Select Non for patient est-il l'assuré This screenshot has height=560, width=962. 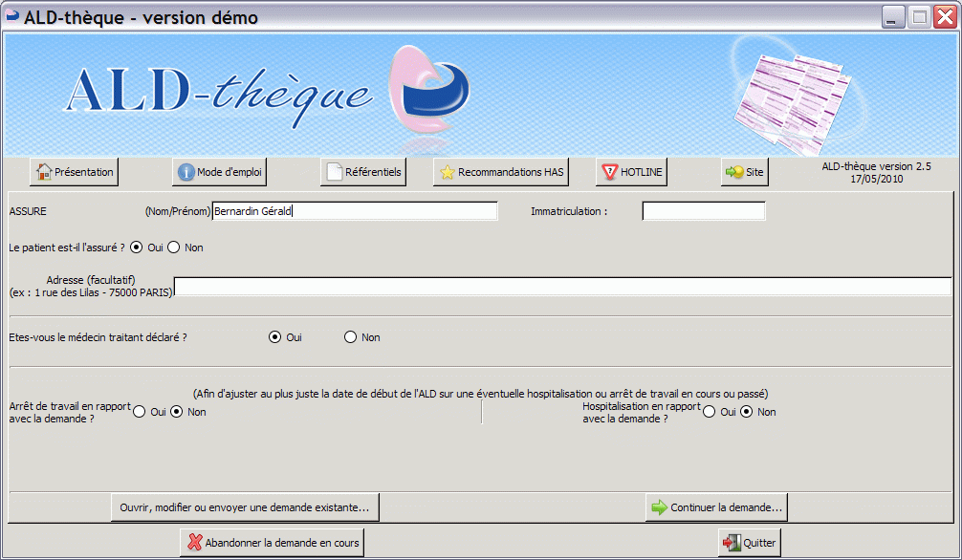point(174,248)
